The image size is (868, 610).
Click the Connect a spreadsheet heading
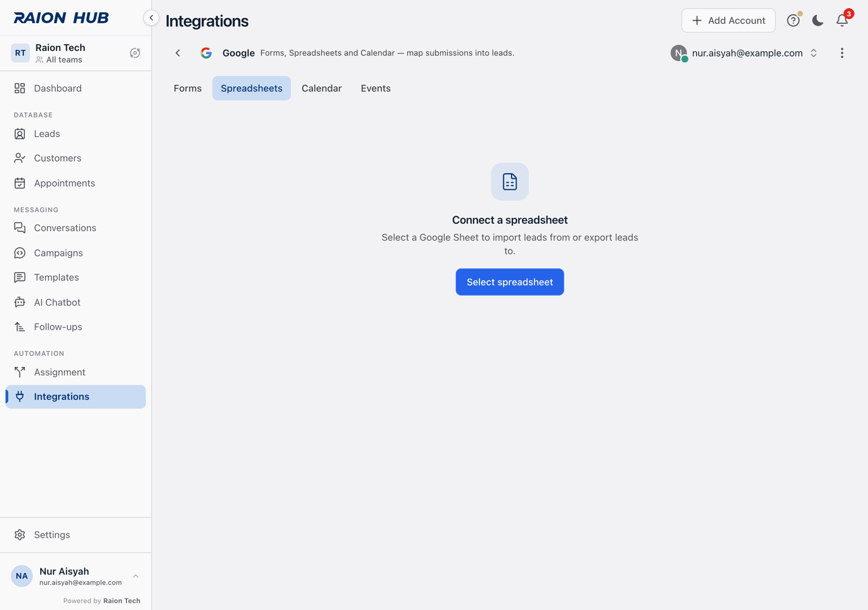pos(510,220)
